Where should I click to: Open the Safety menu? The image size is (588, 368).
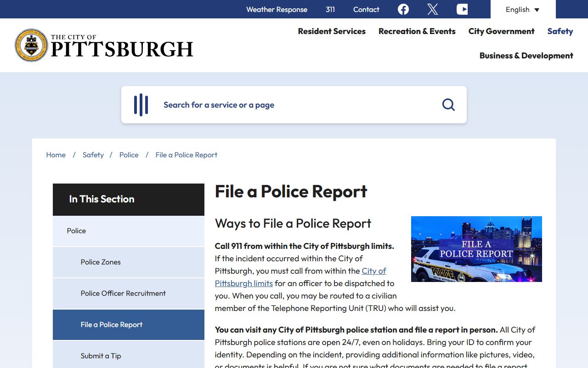click(x=560, y=31)
